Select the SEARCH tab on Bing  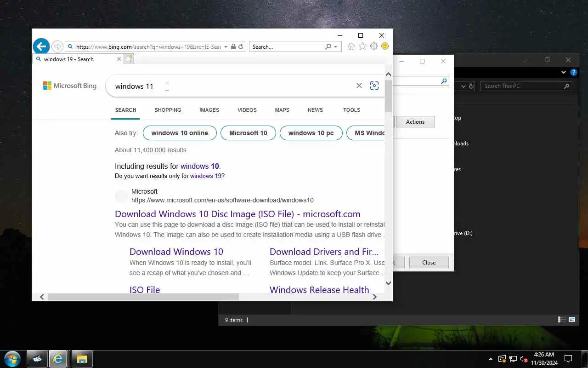[x=125, y=110]
